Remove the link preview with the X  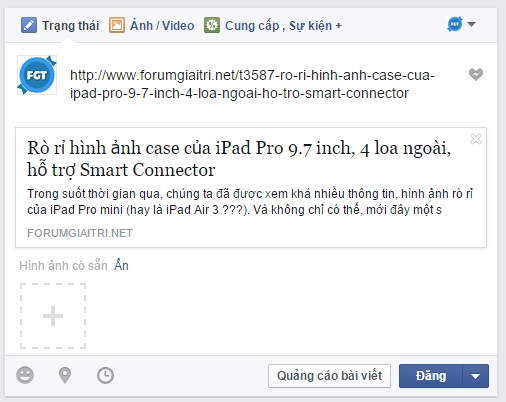(x=476, y=139)
